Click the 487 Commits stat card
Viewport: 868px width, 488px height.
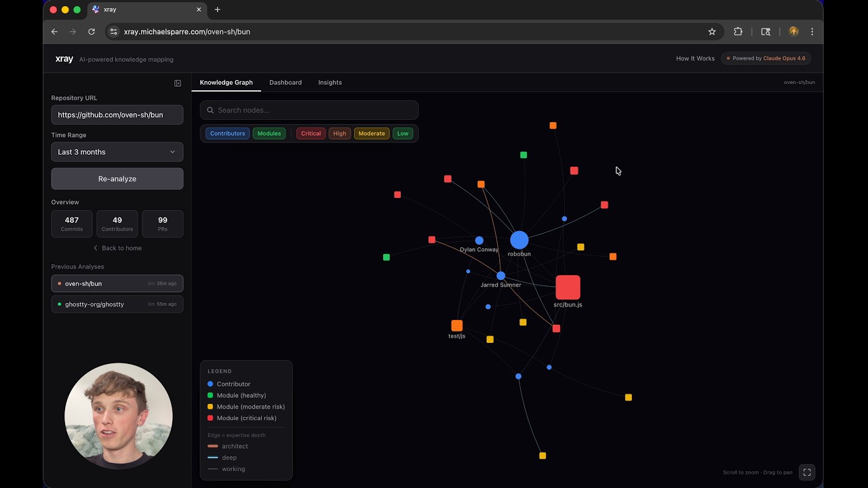[72, 224]
